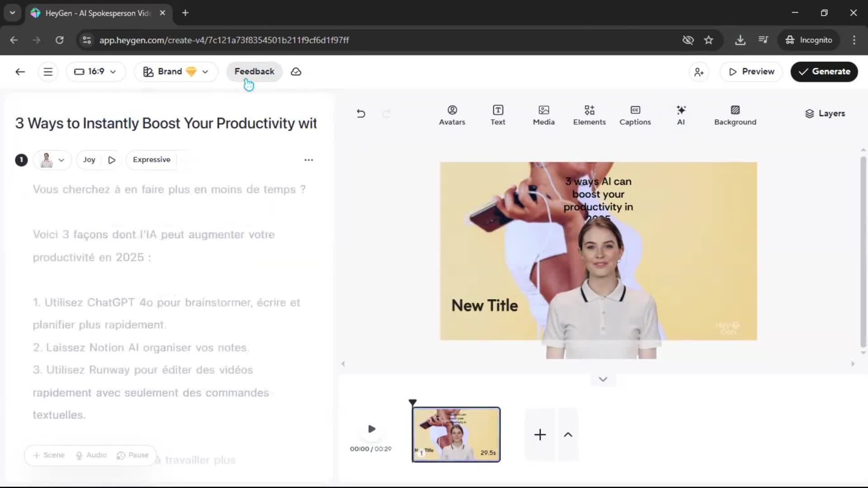This screenshot has width=868, height=488.
Task: Open scene 1 more options menu
Action: [308, 160]
